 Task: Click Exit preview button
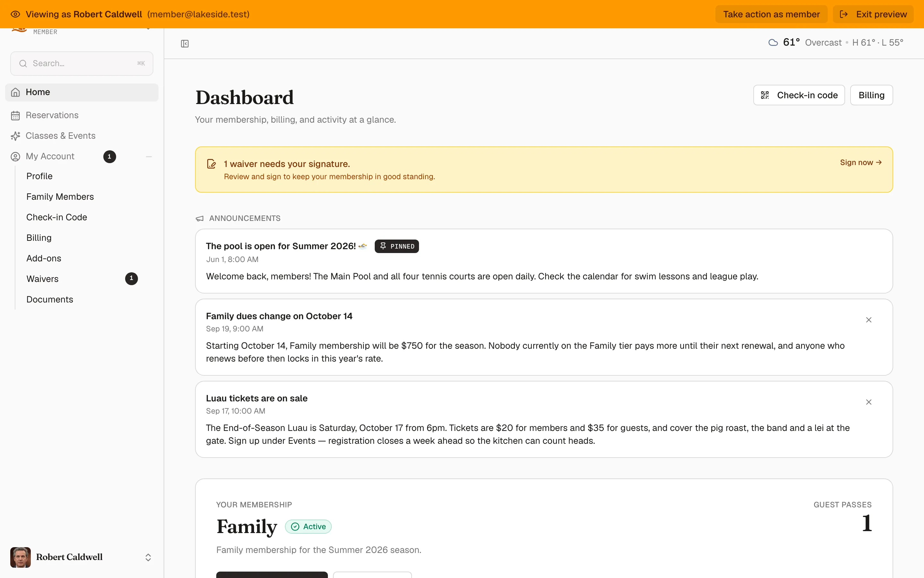pos(873,14)
